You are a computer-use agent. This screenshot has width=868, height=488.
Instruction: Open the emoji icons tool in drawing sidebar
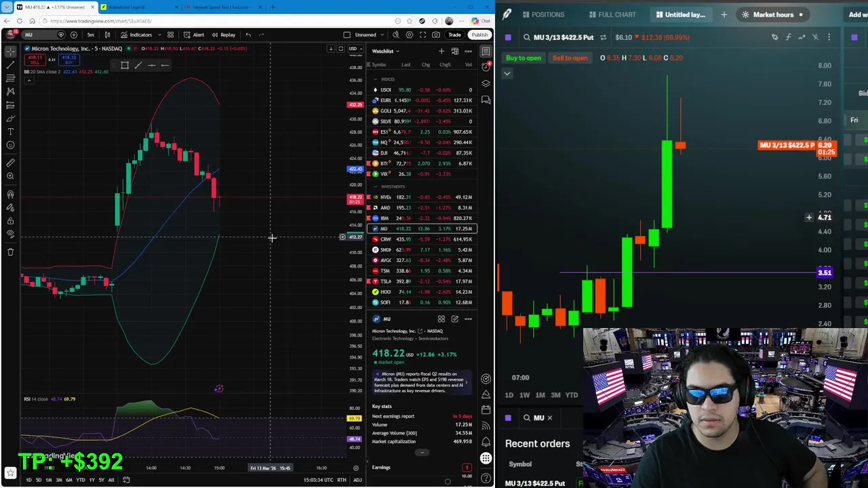(10, 145)
